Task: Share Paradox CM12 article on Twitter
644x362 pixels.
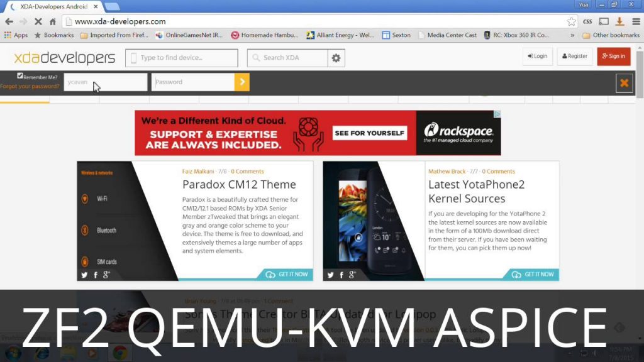Action: point(84,275)
